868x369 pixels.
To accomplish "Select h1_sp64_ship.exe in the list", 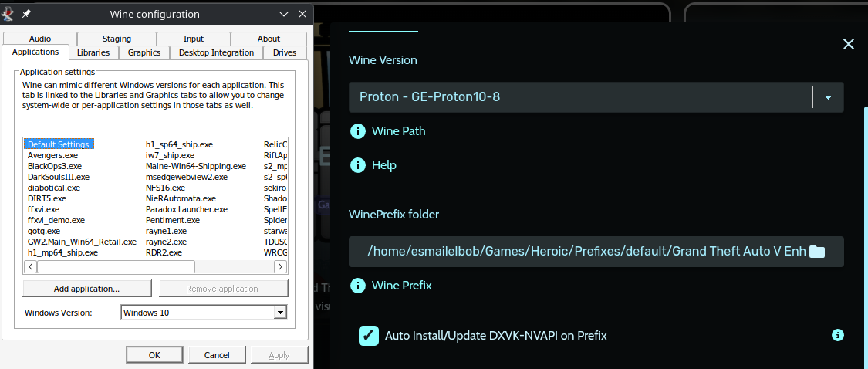I will tap(179, 144).
